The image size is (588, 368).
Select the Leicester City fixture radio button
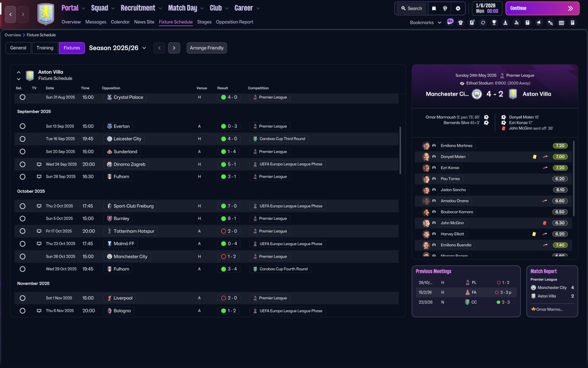[23, 139]
